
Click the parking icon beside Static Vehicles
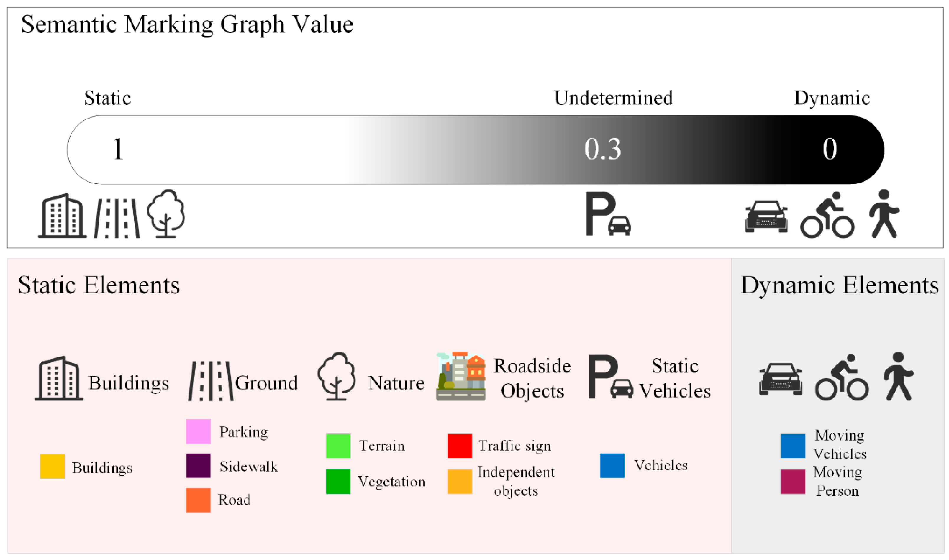610,377
